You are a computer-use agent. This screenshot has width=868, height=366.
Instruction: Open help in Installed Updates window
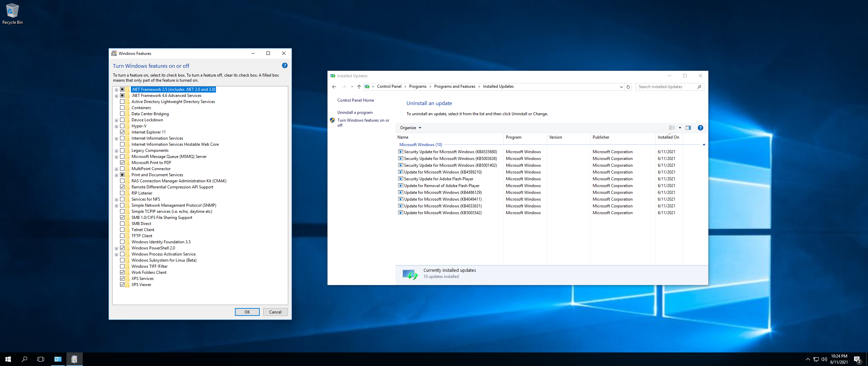700,128
